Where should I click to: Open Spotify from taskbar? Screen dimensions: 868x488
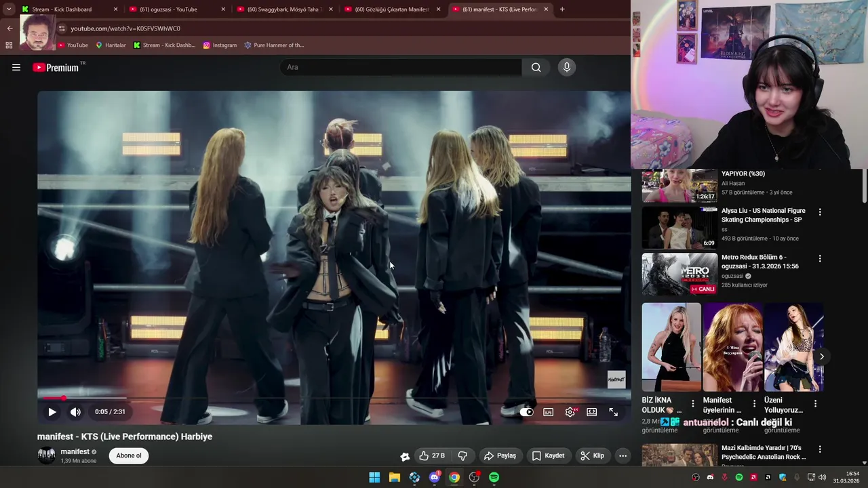coord(494,477)
